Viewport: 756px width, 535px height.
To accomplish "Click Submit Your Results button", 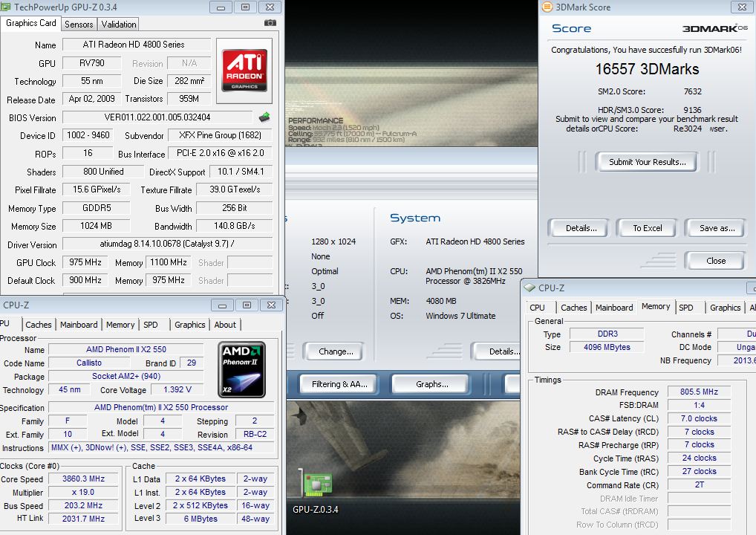I will 647,162.
